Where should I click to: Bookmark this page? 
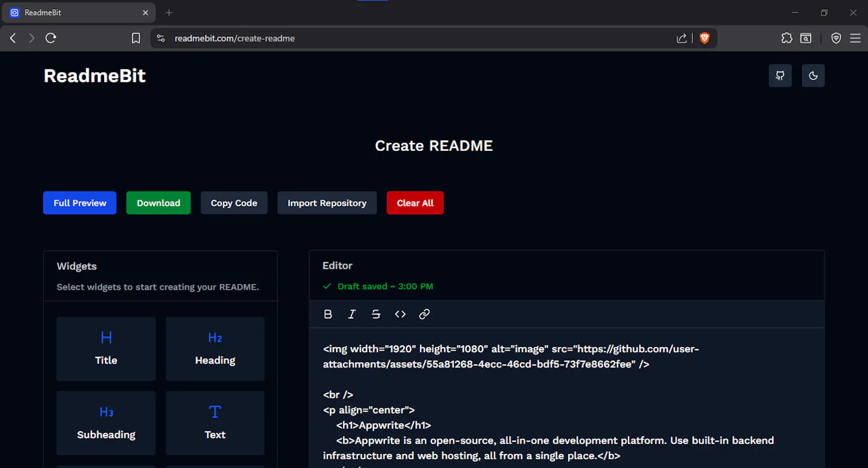coord(136,38)
